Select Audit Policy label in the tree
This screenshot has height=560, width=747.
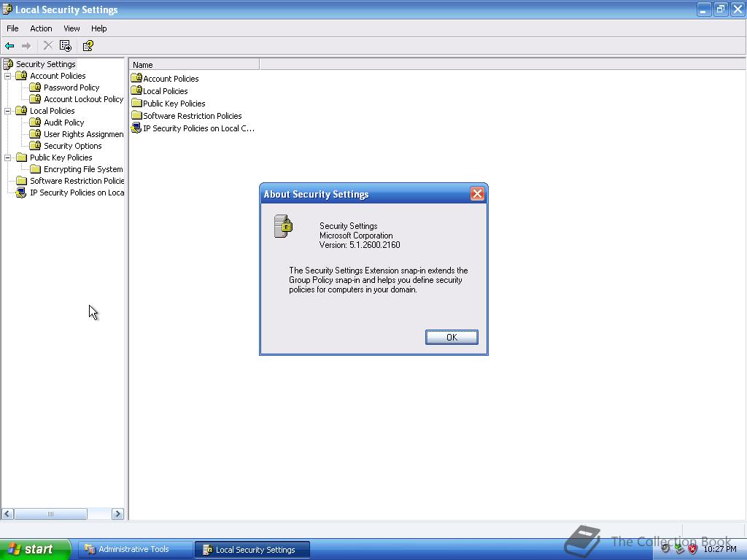(64, 122)
